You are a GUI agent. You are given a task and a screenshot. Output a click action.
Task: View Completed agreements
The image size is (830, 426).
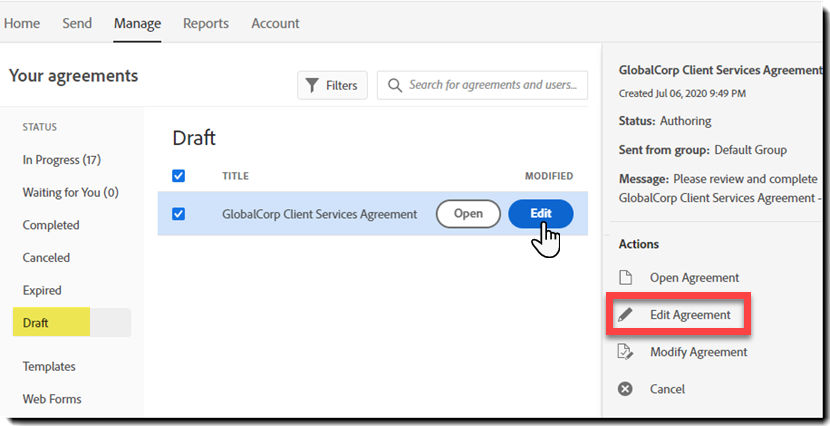pyautogui.click(x=51, y=225)
